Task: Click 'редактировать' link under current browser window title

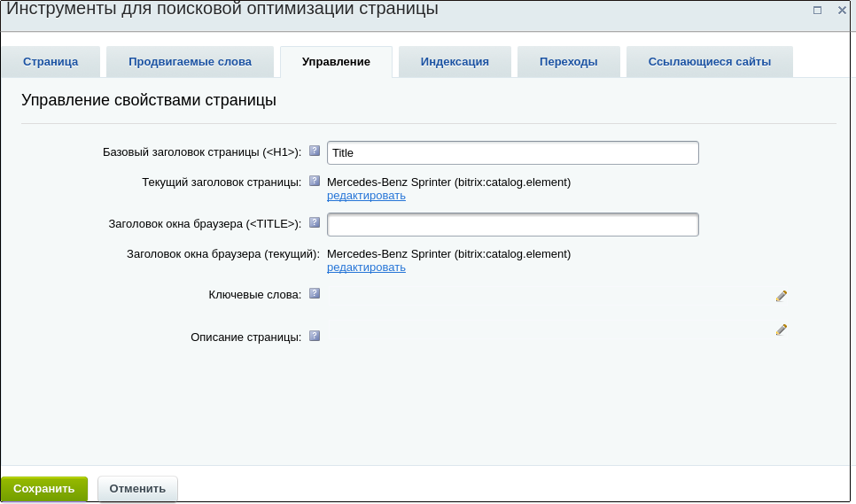Action: (x=366, y=268)
